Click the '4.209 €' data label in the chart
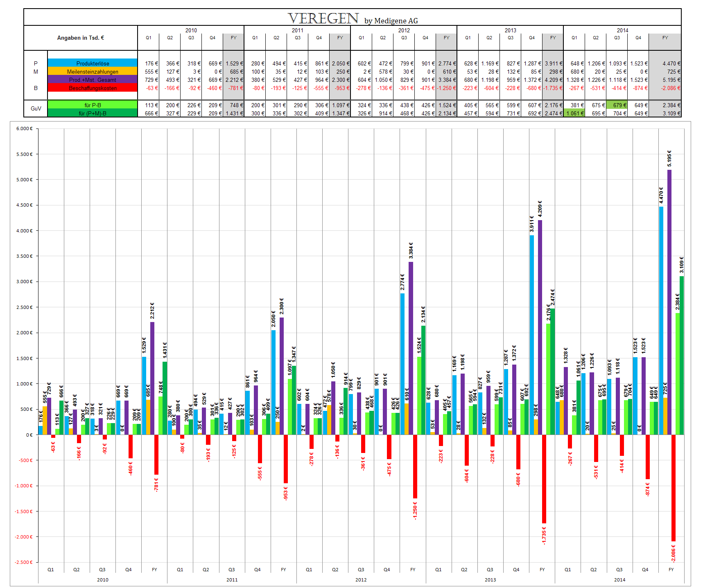This screenshot has width=703, height=588. [540, 209]
